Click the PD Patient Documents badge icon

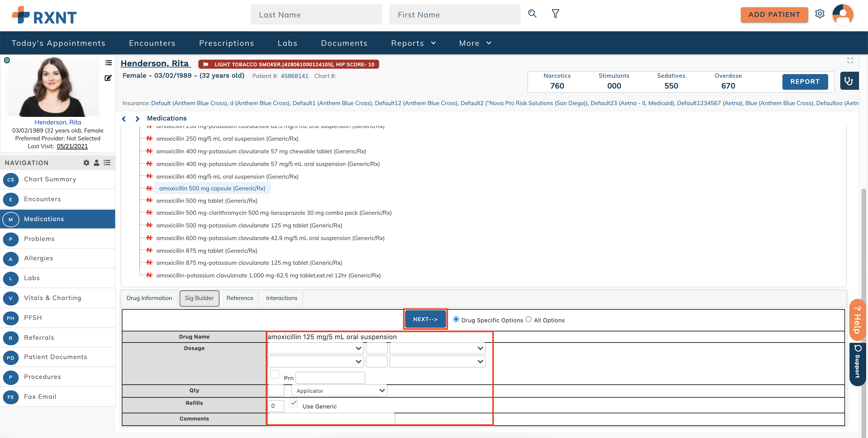11,358
